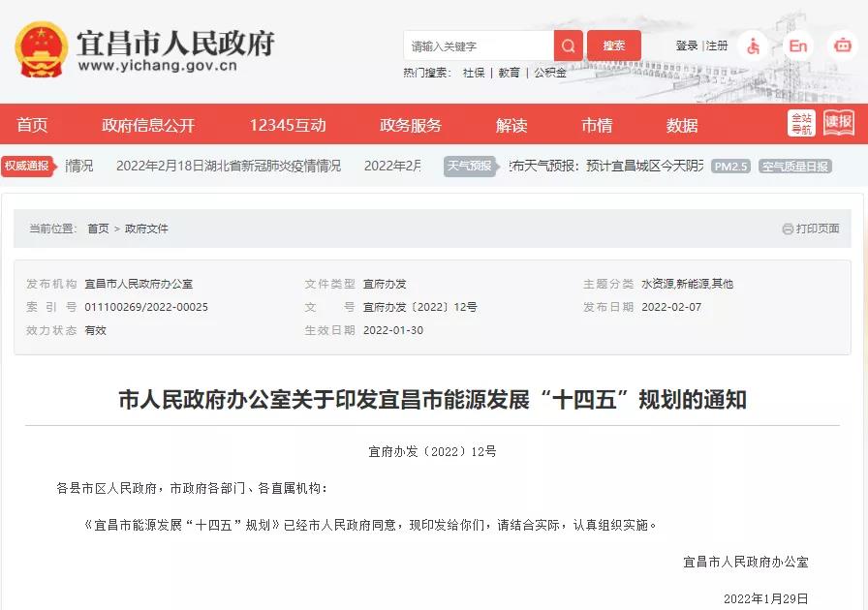Open the accessibility mode icon
The height and width of the screenshot is (610, 868).
point(753,46)
